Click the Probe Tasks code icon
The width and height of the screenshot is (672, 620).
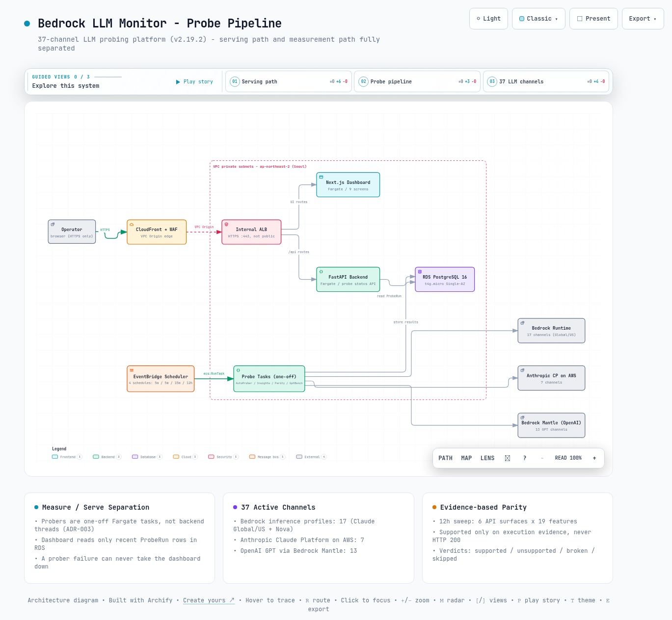point(238,370)
